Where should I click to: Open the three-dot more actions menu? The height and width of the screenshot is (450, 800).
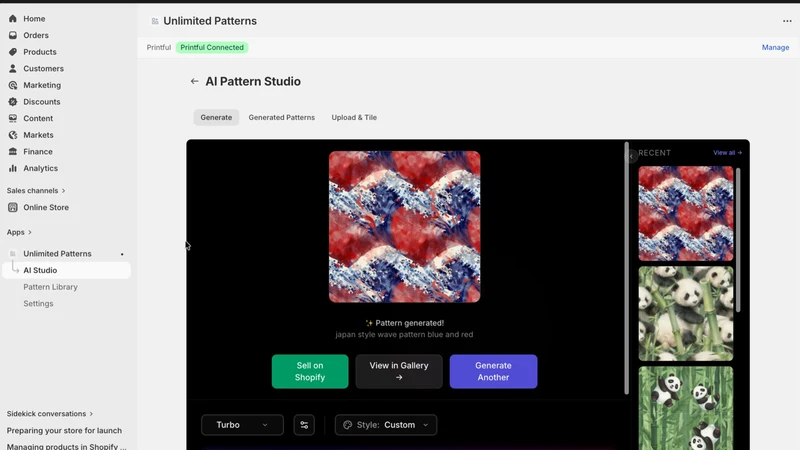[787, 21]
